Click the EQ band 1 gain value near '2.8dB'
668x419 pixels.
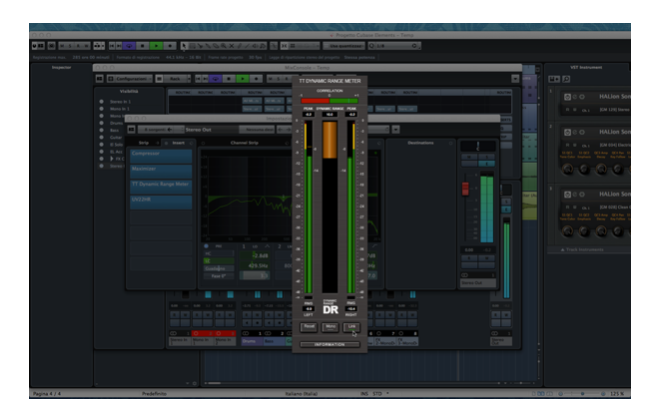[x=255, y=256]
